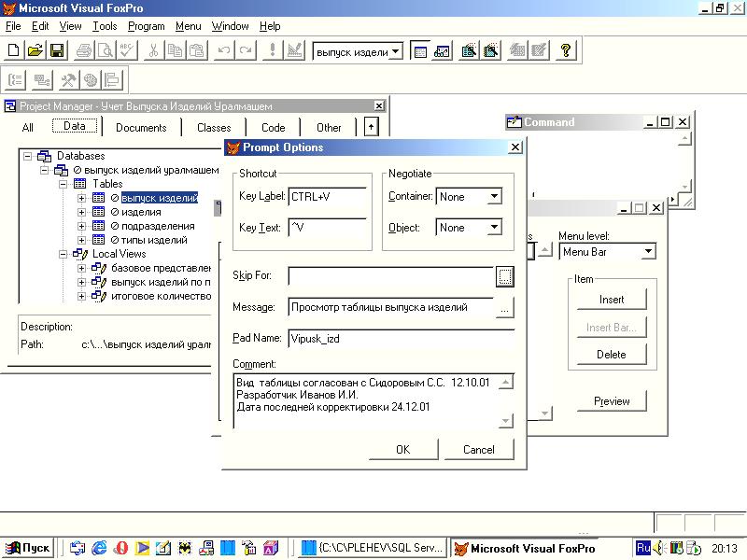The width and height of the screenshot is (747, 560).
Task: Click the Run exclamation mark icon
Action: click(x=273, y=50)
